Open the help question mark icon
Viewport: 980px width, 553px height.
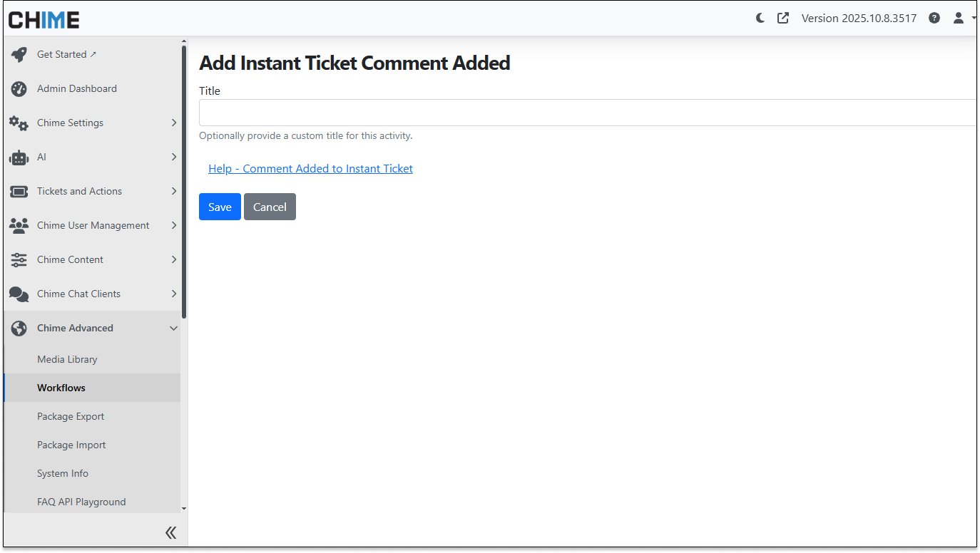click(934, 19)
